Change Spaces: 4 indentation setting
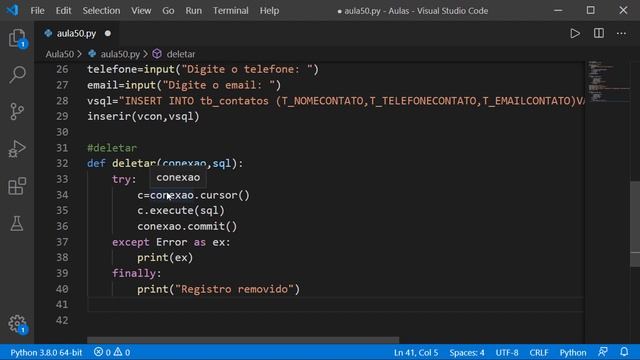 tap(467, 352)
